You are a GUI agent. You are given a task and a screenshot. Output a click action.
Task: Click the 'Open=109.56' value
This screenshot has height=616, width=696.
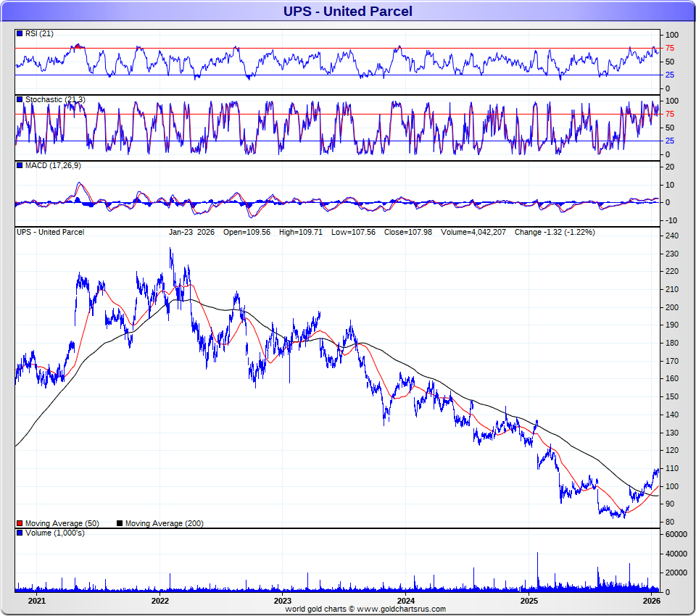(246, 232)
